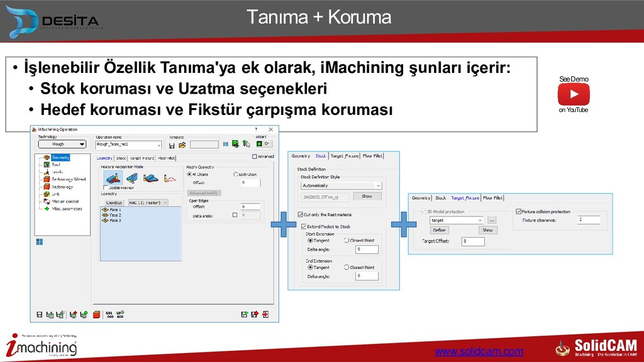Click Geometry tab in the Stock panel

(x=301, y=156)
